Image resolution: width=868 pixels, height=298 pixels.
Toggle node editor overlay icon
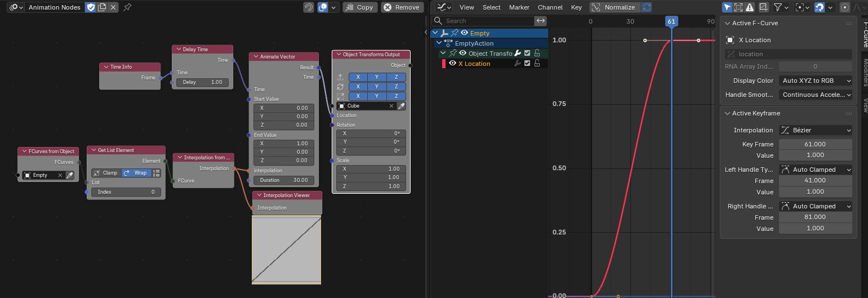click(x=323, y=7)
